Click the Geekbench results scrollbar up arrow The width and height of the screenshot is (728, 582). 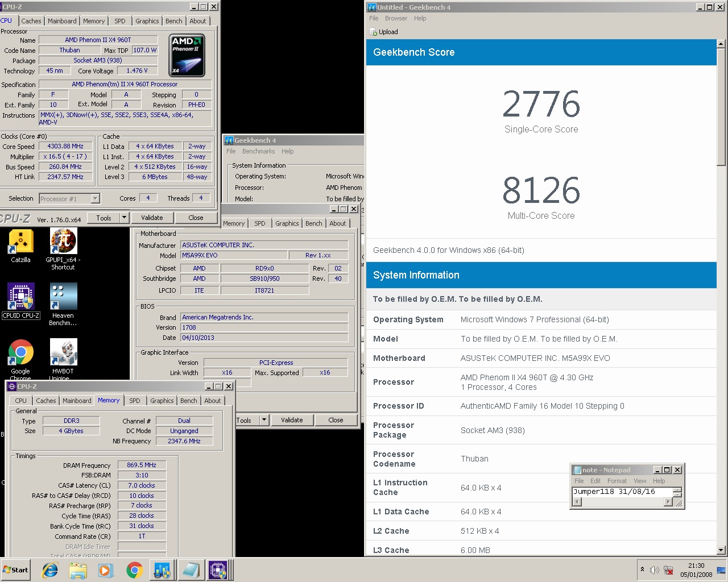coord(721,44)
